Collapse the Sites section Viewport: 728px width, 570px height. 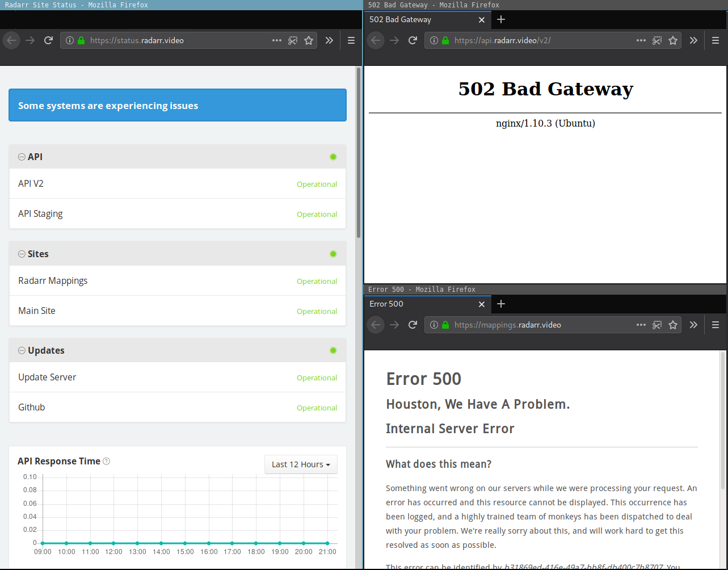21,254
